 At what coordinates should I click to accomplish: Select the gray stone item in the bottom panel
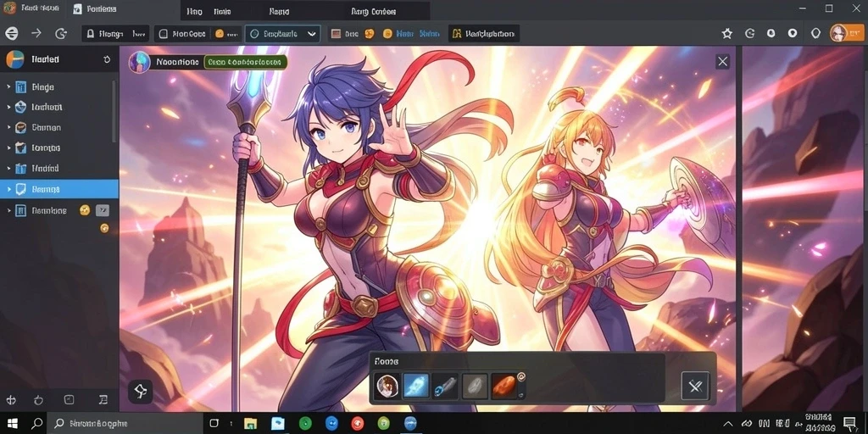tap(475, 386)
